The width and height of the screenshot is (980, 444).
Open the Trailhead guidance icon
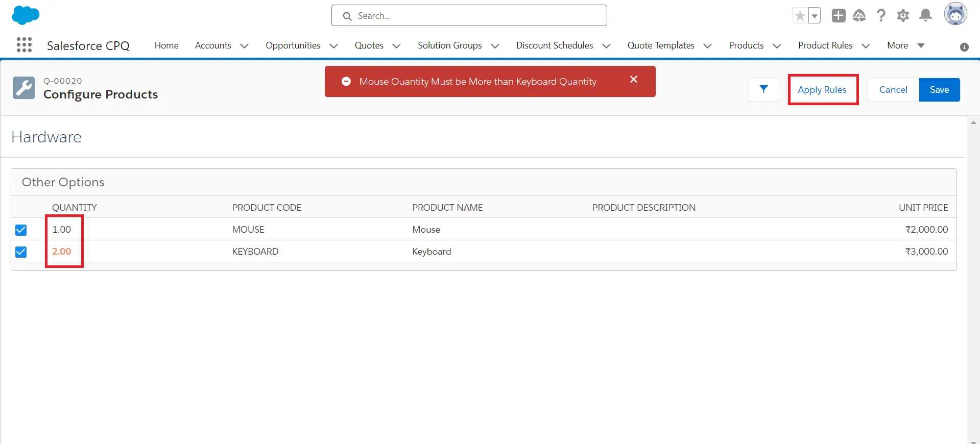(x=859, y=16)
